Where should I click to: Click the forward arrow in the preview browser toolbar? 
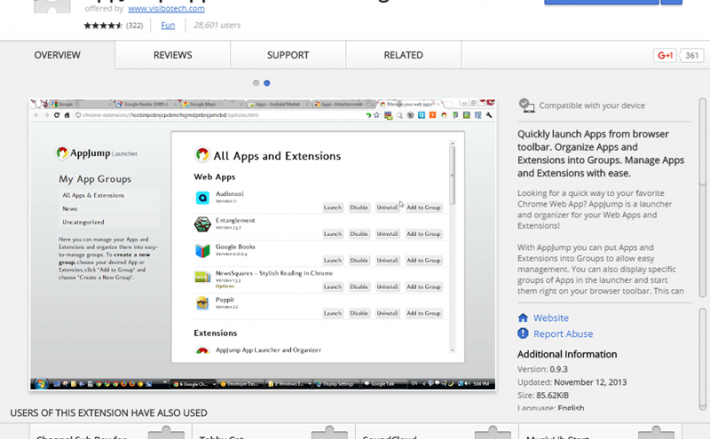[x=46, y=115]
